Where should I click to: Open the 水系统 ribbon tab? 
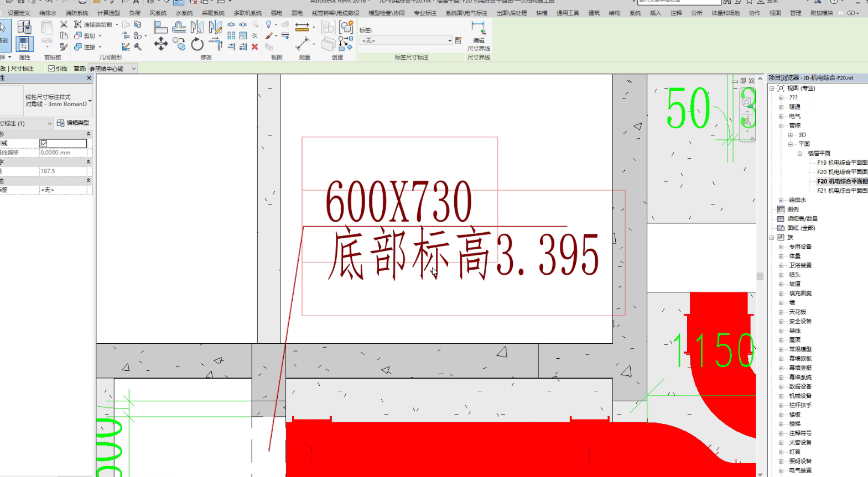click(184, 13)
